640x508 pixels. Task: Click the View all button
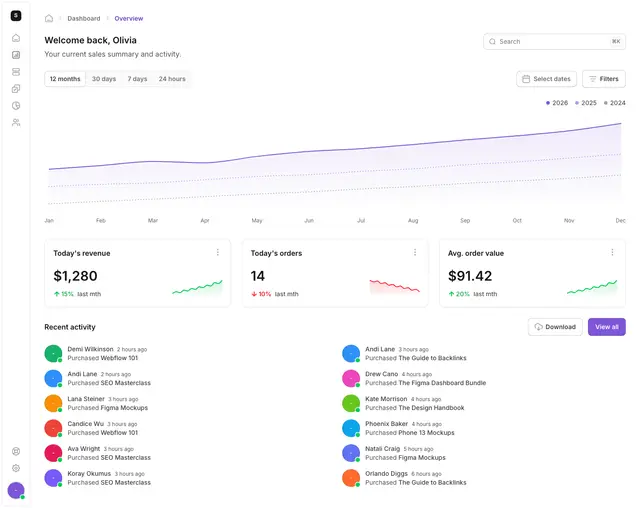coord(607,327)
